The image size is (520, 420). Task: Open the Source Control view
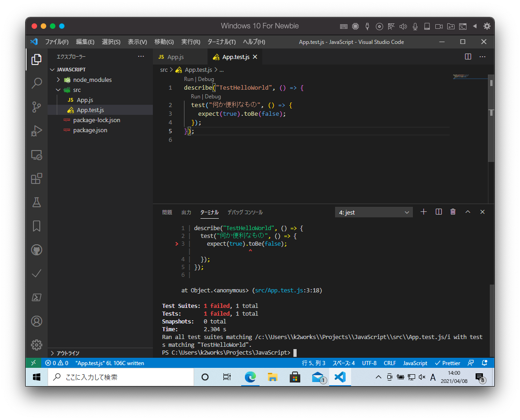(x=37, y=107)
